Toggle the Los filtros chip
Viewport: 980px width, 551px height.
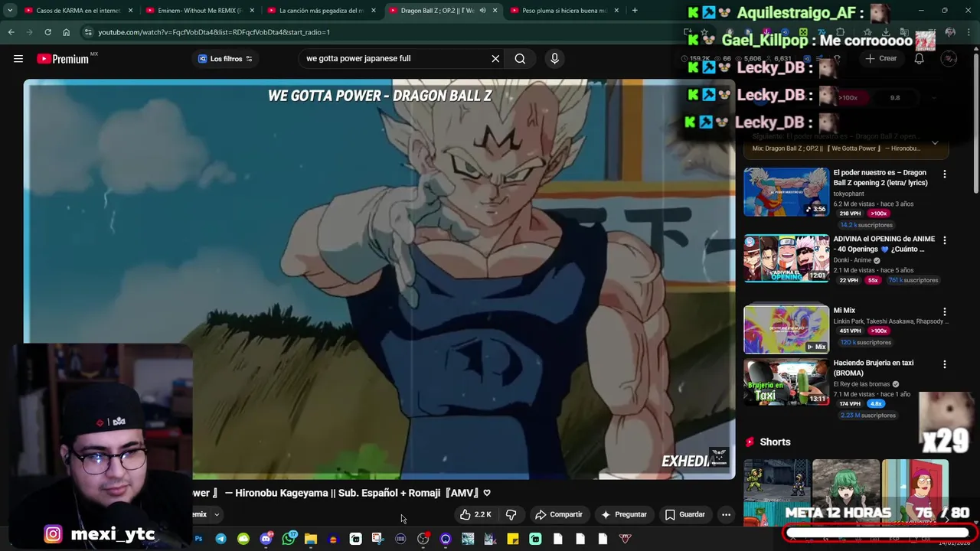click(x=225, y=59)
